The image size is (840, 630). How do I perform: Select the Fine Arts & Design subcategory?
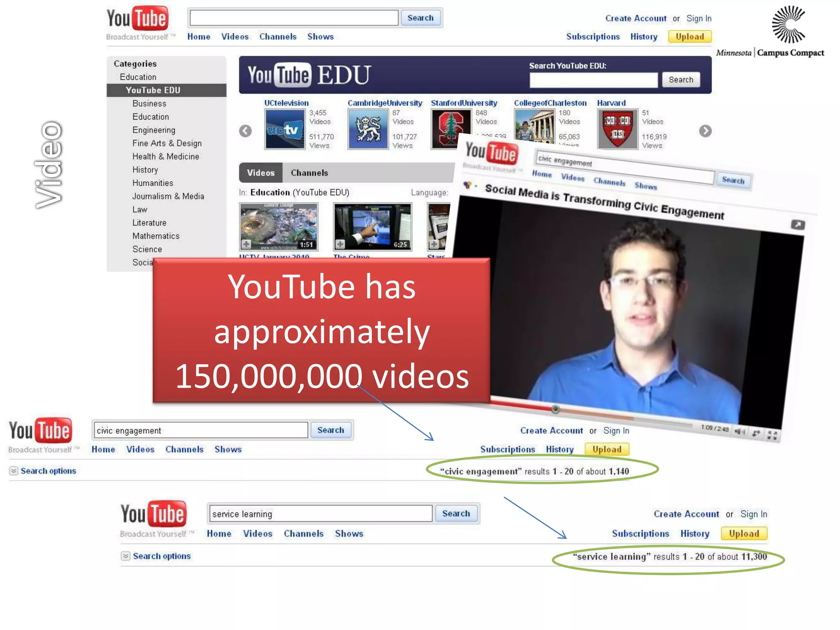click(167, 143)
